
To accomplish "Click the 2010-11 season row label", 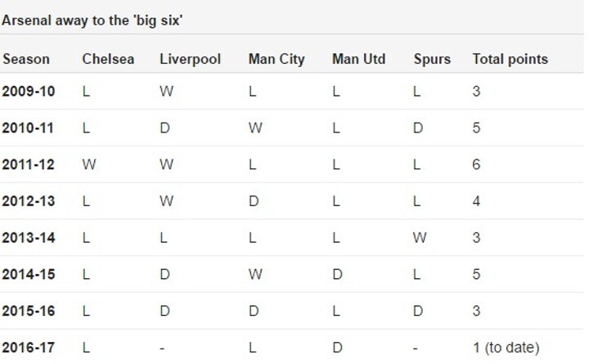I will [x=28, y=128].
